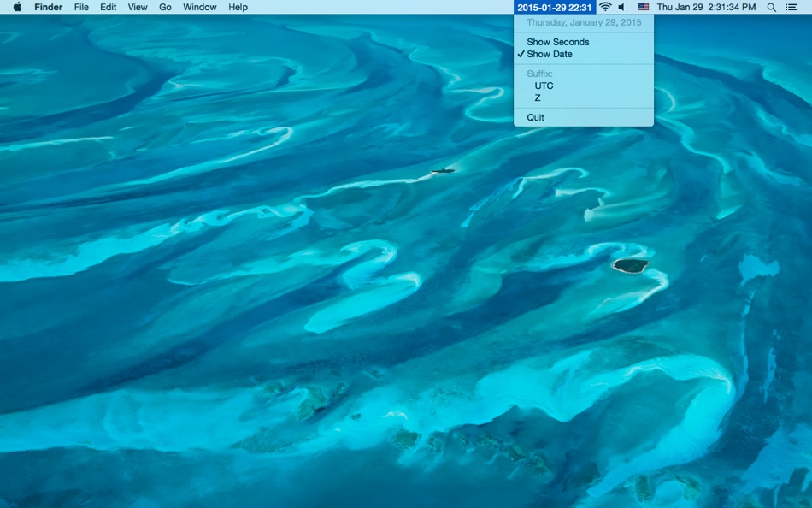The height and width of the screenshot is (508, 812).
Task: Open the Help menu
Action: [x=238, y=7]
